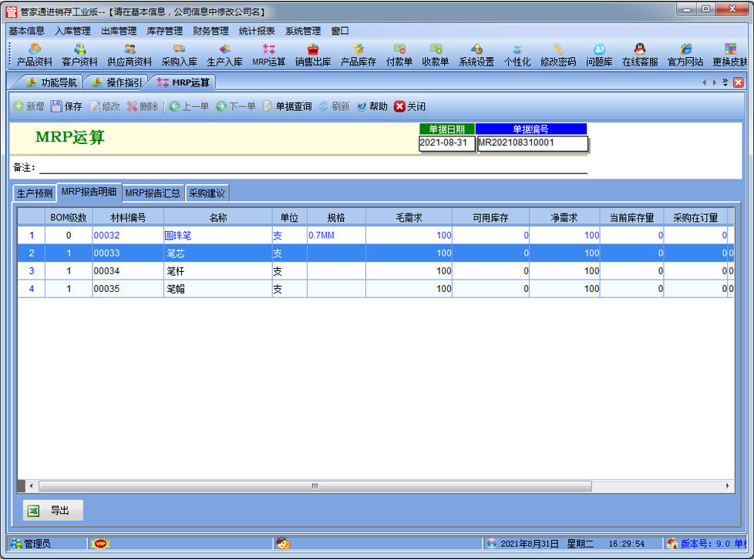Click the 单据查询 toolbar icon
Viewport: 754px width, 560px height.
pos(287,106)
